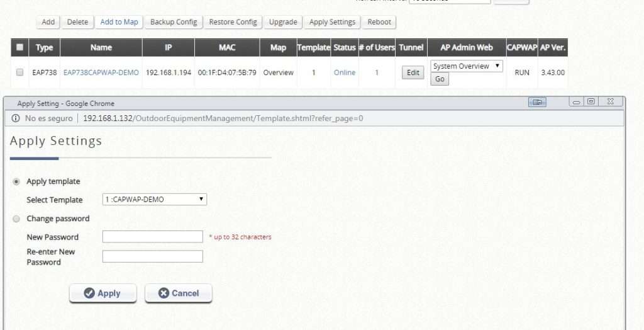Click the Add button in AP toolbar
This screenshot has height=330, width=644.
(48, 22)
